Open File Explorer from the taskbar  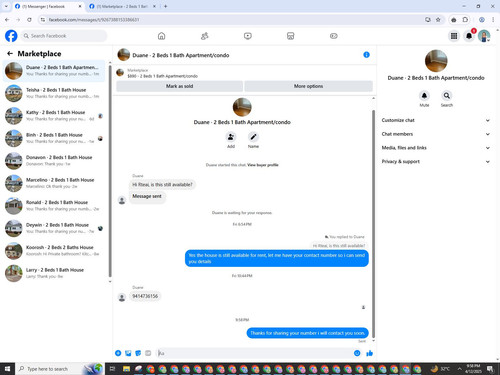click(x=126, y=369)
